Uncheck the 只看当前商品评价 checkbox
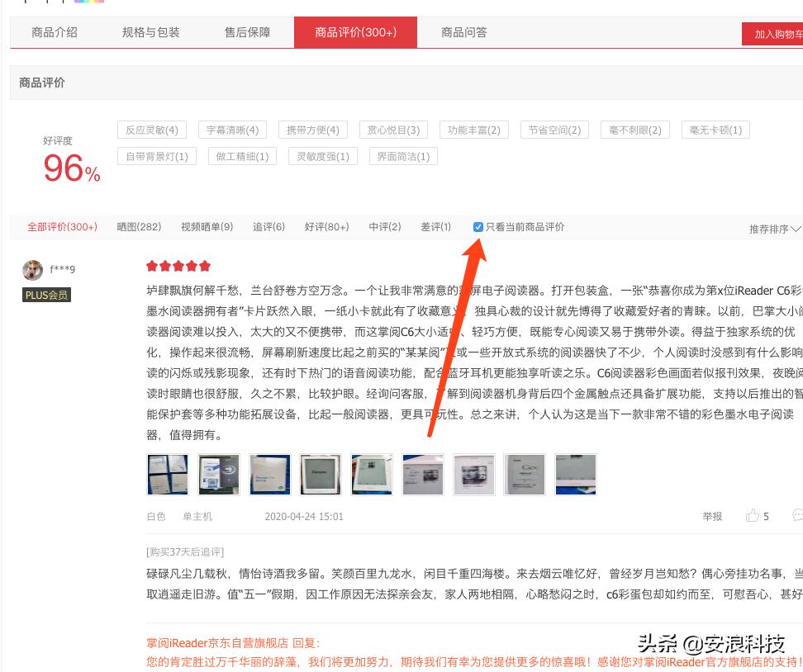The image size is (803, 672). (479, 226)
